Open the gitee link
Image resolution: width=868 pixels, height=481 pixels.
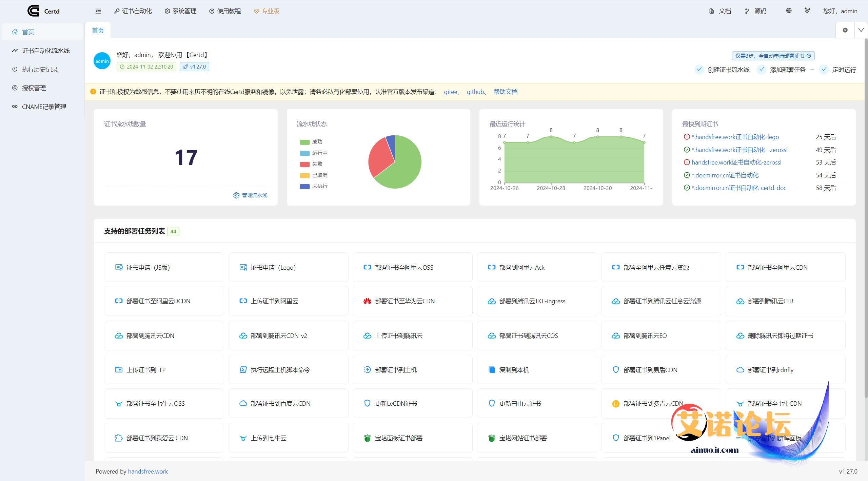450,92
